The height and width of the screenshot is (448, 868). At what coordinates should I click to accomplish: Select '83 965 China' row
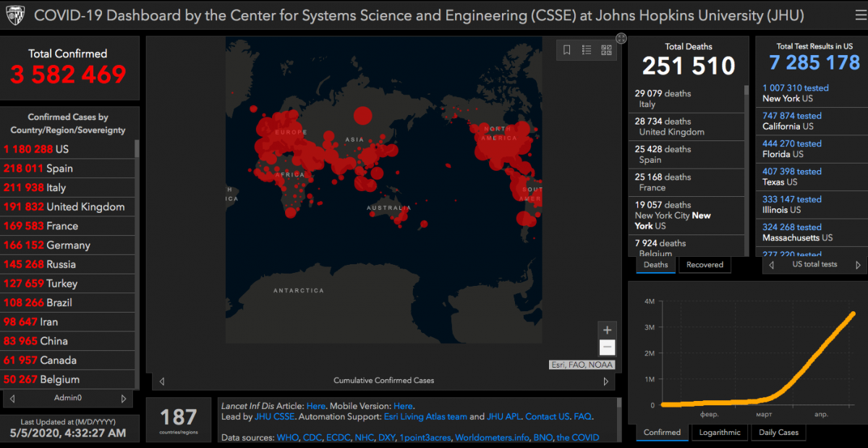(67, 341)
